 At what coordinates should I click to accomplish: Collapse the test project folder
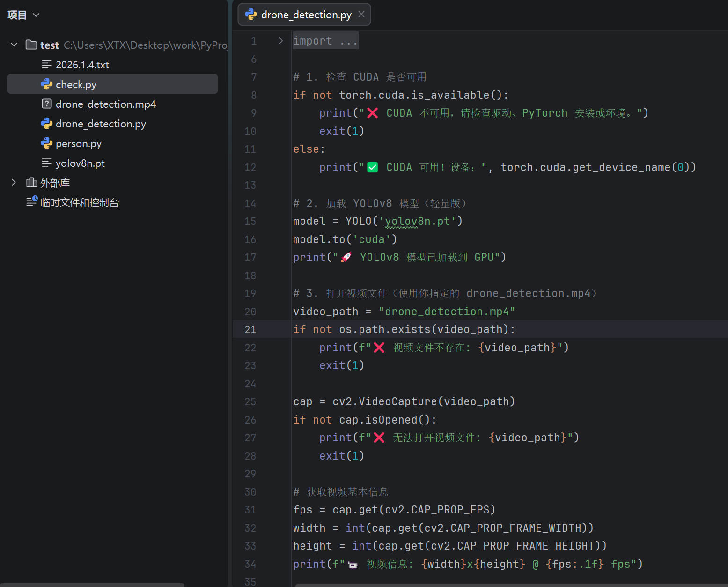(14, 45)
